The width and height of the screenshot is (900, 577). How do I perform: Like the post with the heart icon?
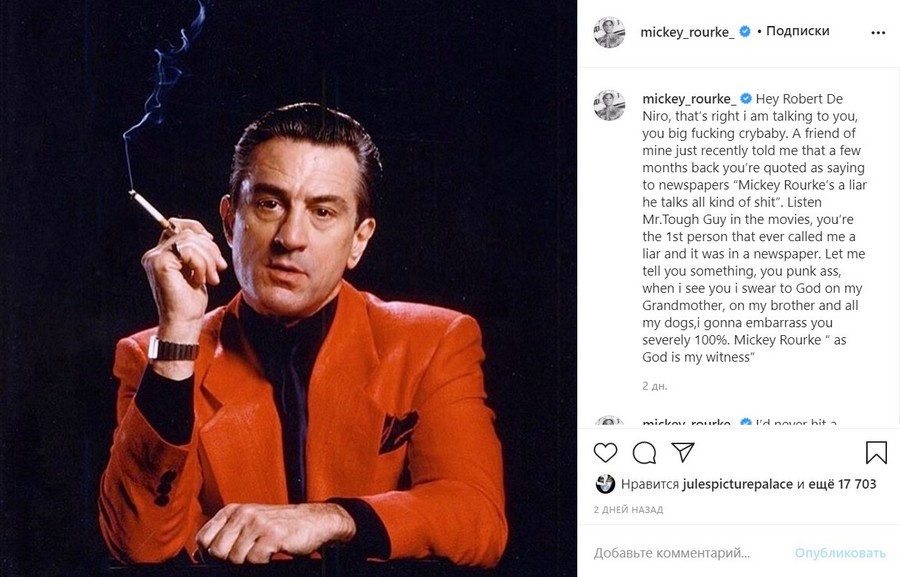[x=605, y=453]
